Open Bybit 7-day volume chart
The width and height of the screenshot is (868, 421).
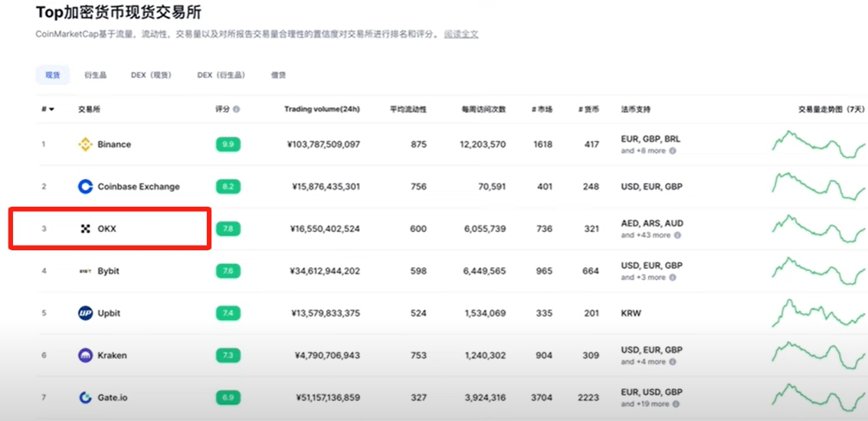818,271
